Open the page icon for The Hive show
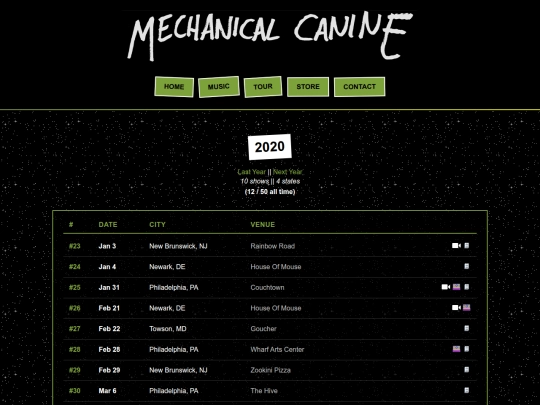 pos(467,390)
